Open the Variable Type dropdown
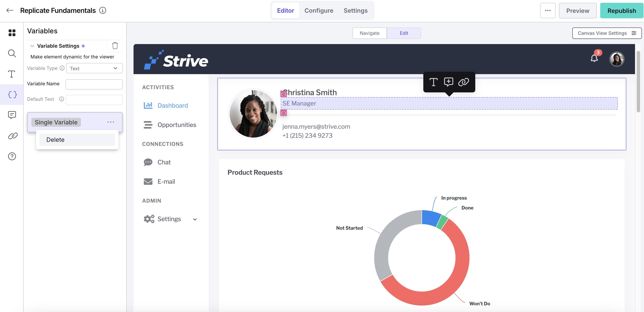 coord(94,68)
